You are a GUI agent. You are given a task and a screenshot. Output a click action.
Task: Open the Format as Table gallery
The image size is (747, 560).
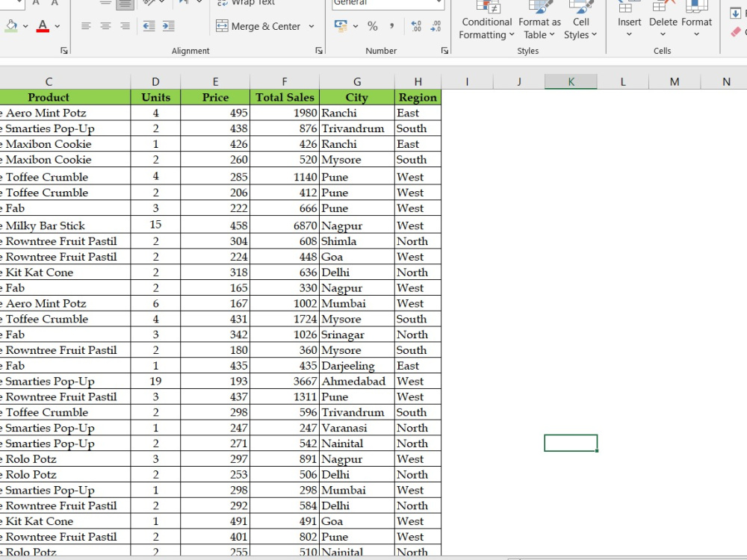pos(539,20)
